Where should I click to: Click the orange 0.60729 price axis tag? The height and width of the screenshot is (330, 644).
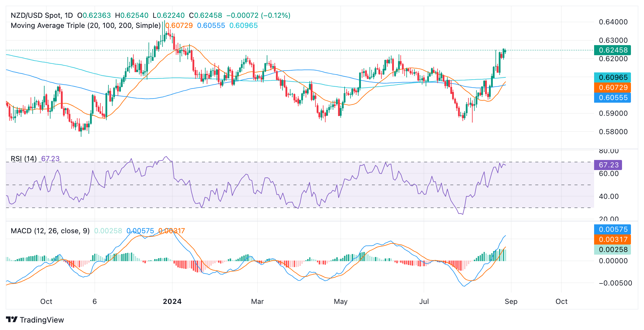tap(612, 88)
